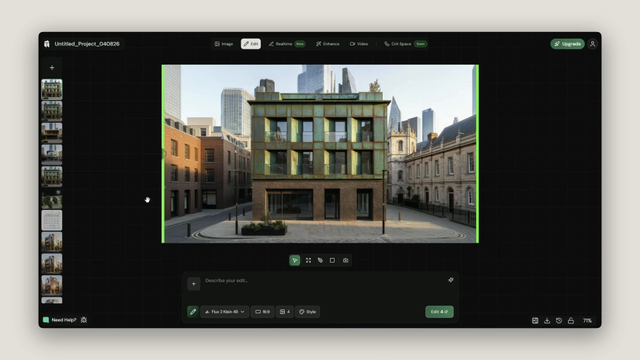Download the image with the download icon
This screenshot has height=360, width=640.
547,321
